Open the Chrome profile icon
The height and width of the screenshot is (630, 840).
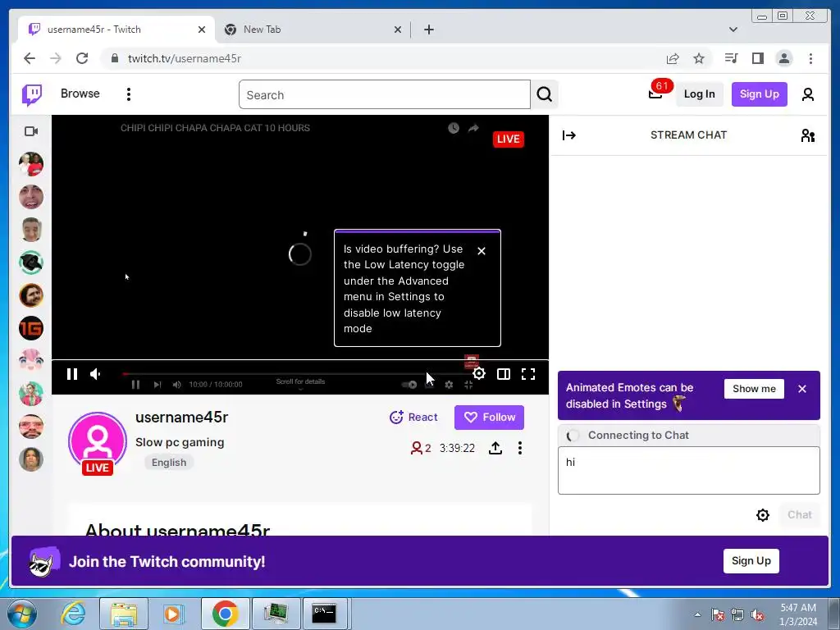[783, 58]
